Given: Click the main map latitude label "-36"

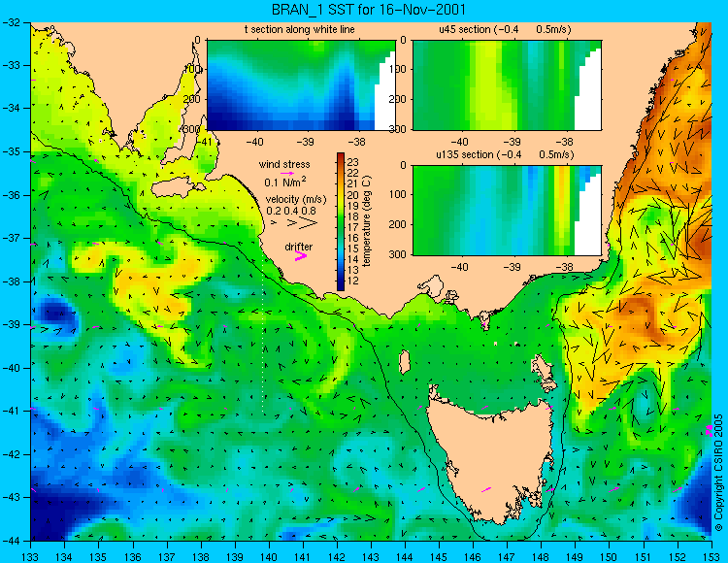Looking at the screenshot, I should [x=11, y=195].
